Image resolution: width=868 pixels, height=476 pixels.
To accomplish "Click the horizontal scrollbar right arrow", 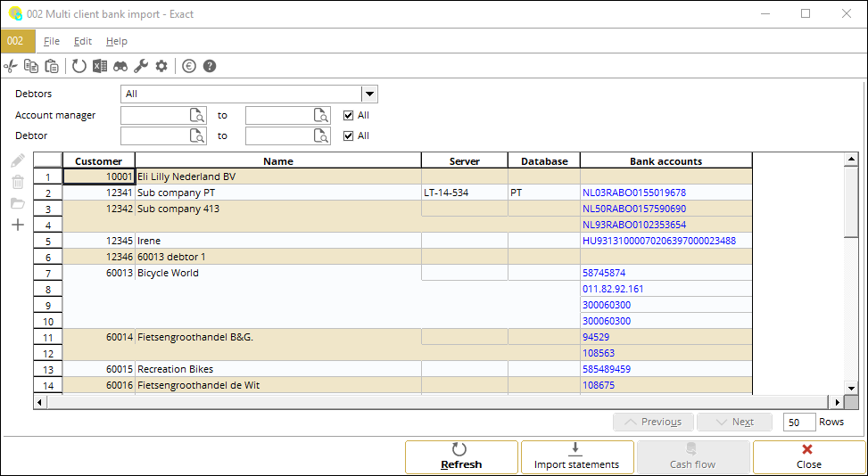I will coord(838,403).
